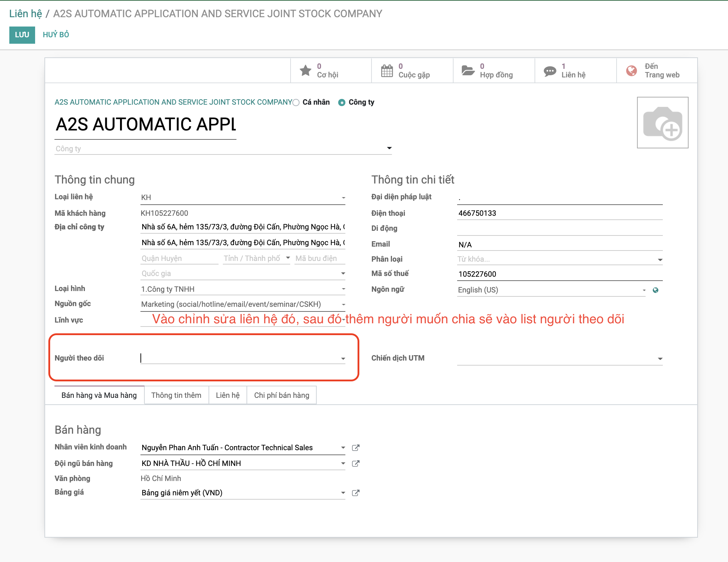Click the LƯU save button
The width and height of the screenshot is (728, 562).
[22, 35]
